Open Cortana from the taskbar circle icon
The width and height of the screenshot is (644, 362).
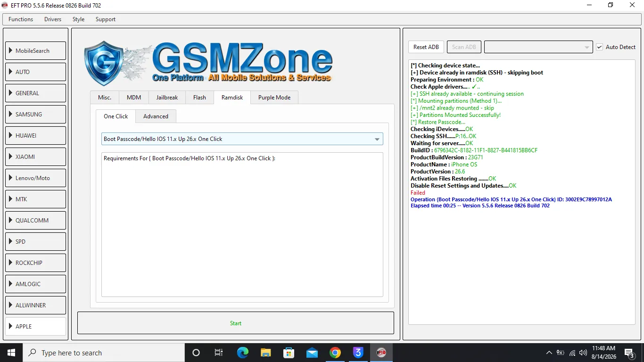pos(196,353)
